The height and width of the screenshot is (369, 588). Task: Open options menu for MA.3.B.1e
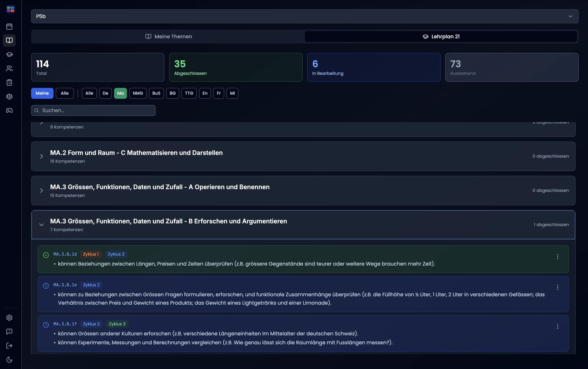tap(557, 287)
